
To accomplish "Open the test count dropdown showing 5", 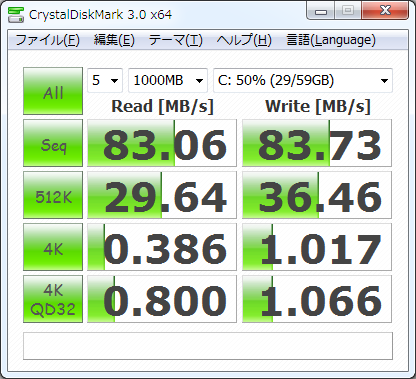I will click(x=105, y=80).
